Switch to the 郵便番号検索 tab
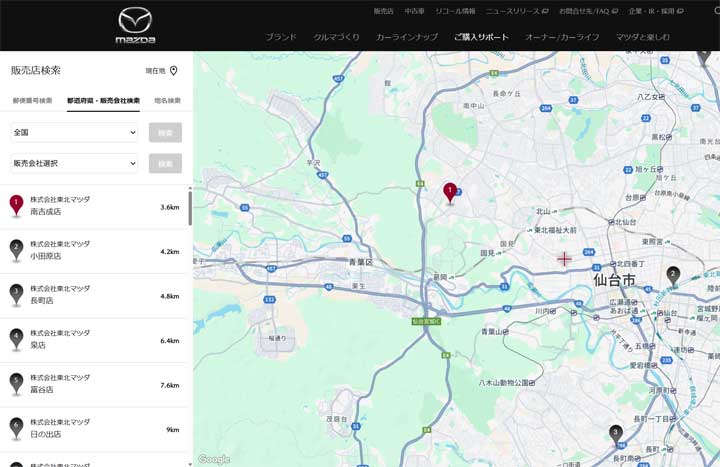720x467 pixels. click(x=33, y=101)
